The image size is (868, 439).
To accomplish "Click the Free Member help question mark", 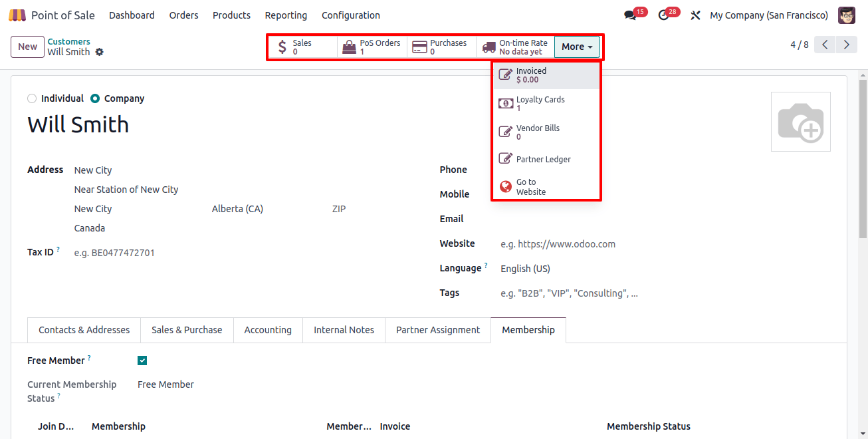I will tap(89, 358).
